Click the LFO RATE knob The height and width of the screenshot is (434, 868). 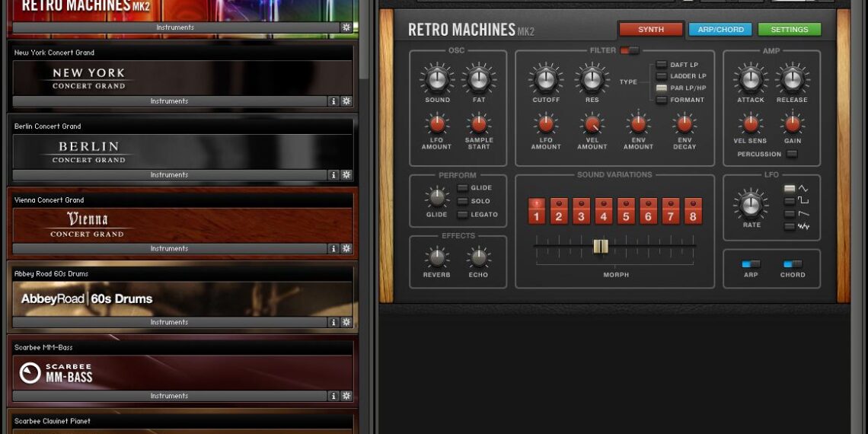pos(751,206)
